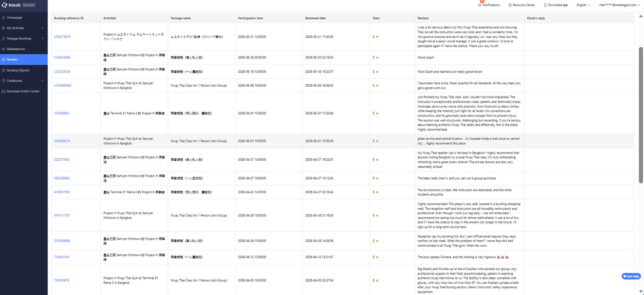Open booking reference TVA047441
The image size is (644, 295).
(62, 257)
